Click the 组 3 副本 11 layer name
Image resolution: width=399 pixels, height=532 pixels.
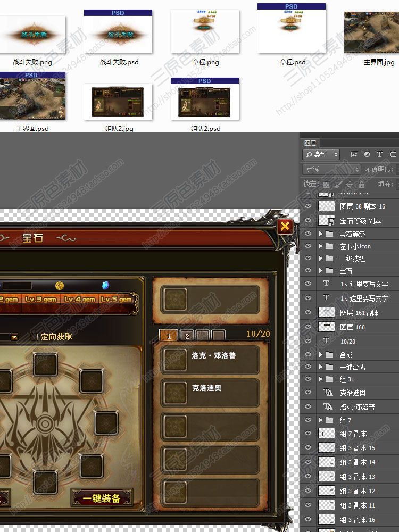(x=358, y=505)
